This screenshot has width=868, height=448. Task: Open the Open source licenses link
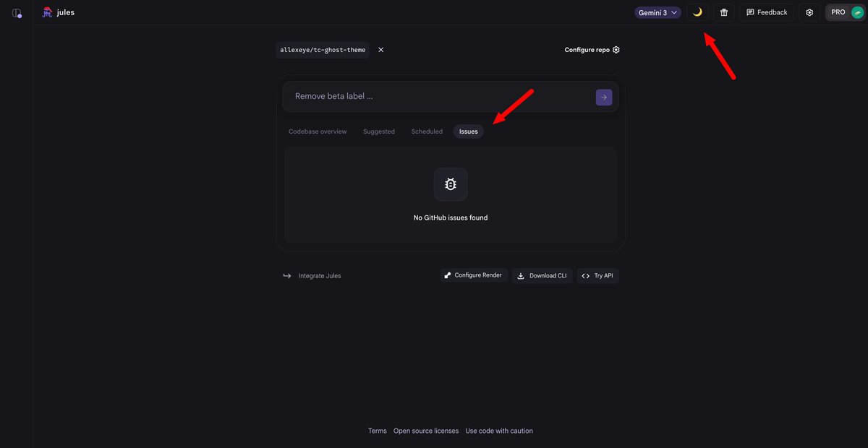pos(426,431)
